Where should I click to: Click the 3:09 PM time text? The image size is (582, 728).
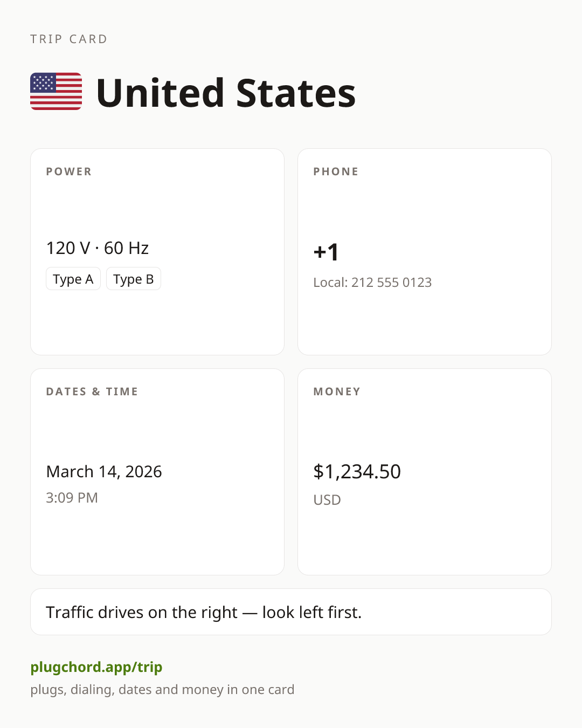coord(72,498)
